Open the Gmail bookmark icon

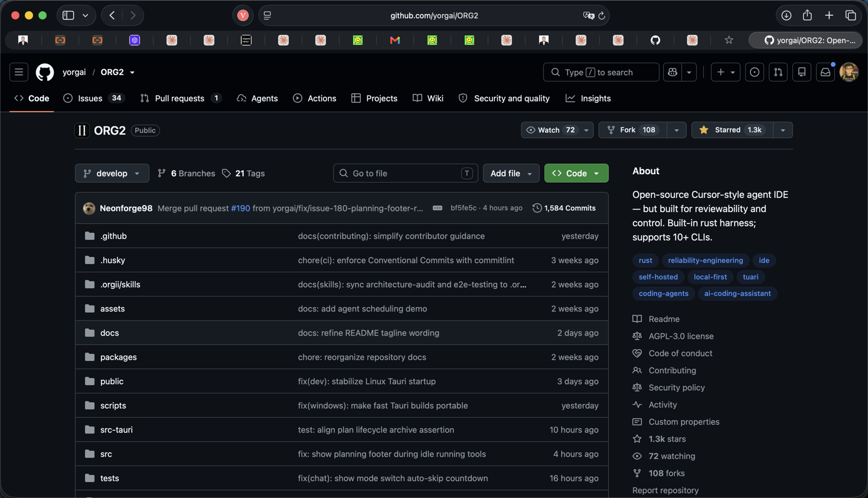pyautogui.click(x=395, y=40)
